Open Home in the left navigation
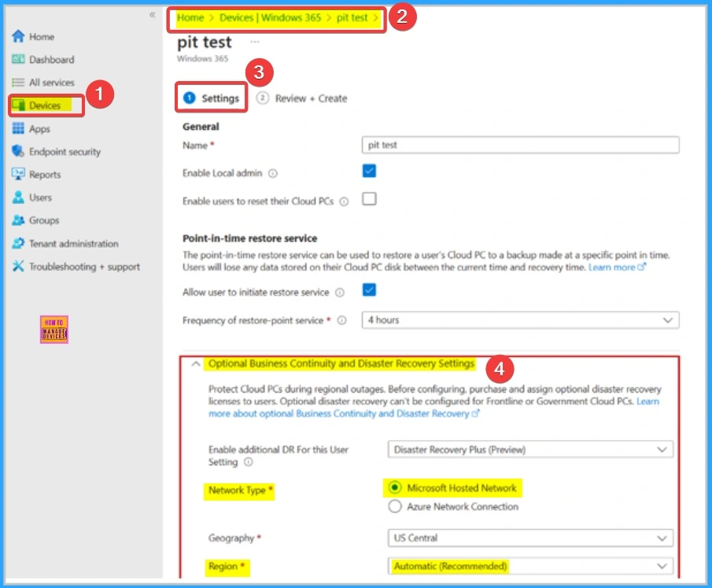Screen dimensions: 712x588 coord(42,37)
